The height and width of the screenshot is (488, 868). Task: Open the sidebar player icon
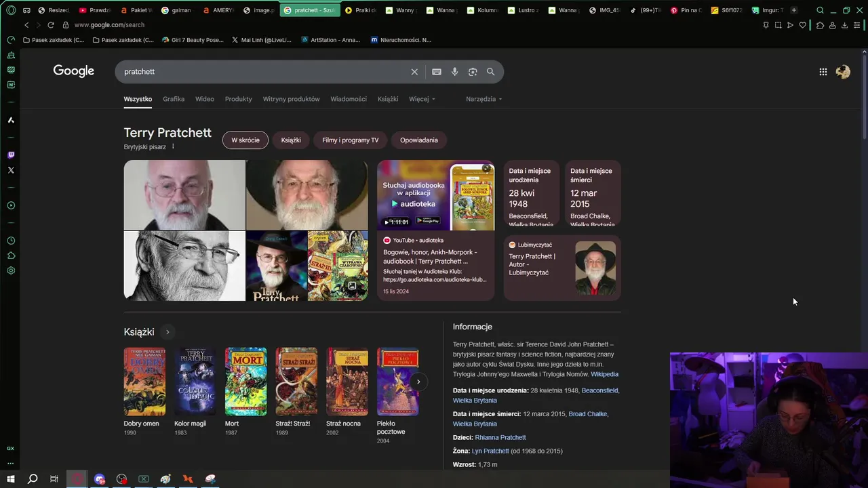(11, 205)
